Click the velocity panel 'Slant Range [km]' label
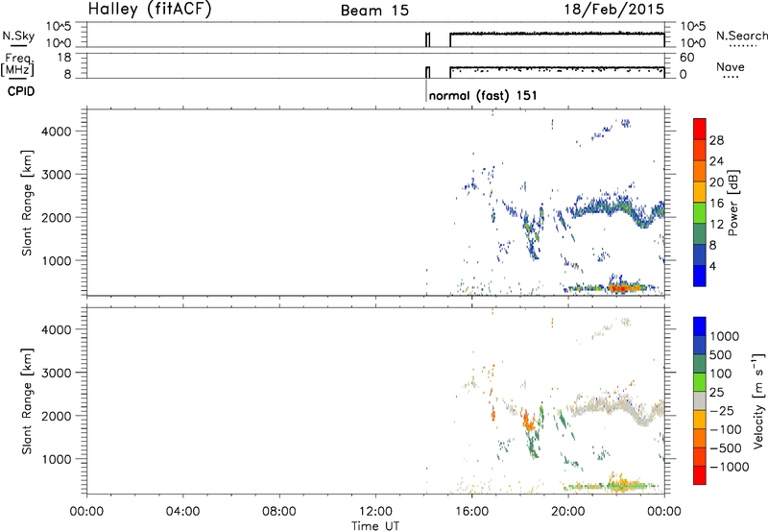The height and width of the screenshot is (532, 768). (27, 401)
